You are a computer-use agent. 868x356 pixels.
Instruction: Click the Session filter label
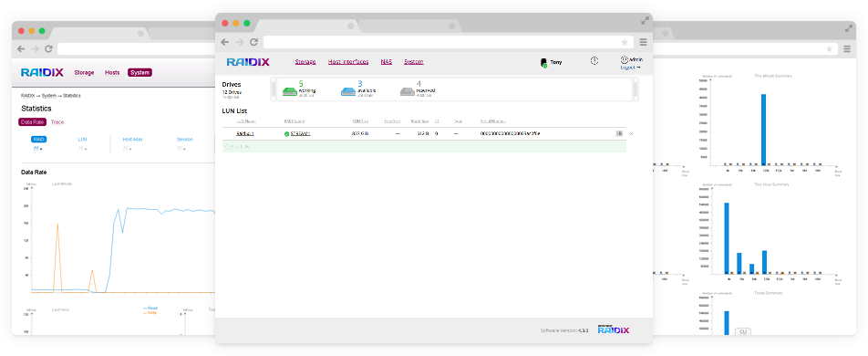(185, 140)
